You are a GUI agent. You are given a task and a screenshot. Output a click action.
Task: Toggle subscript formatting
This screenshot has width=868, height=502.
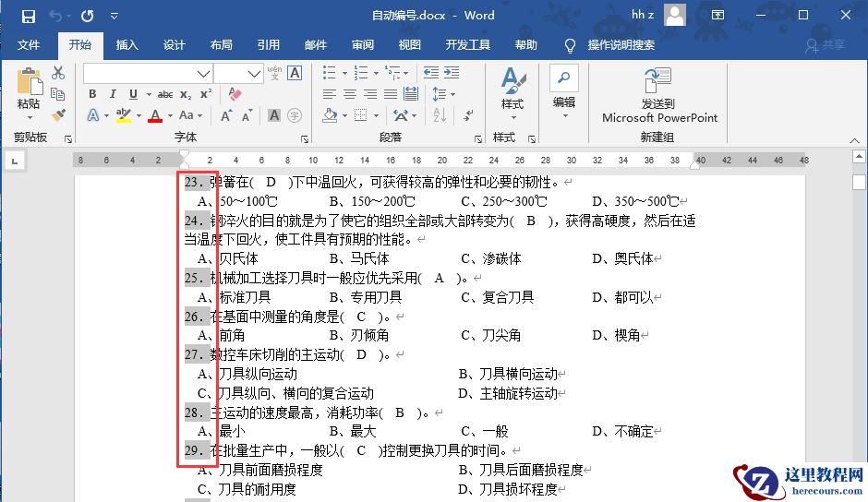pos(186,95)
